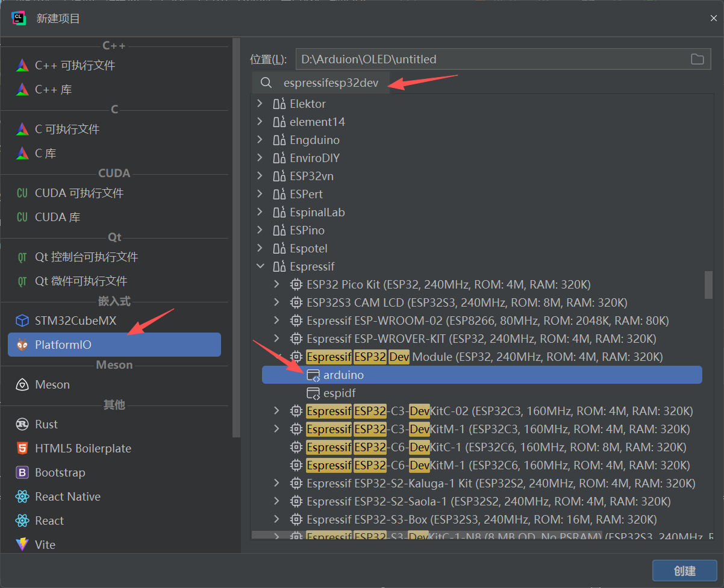724x588 pixels.
Task: Choose Rust project type
Action: click(114, 424)
